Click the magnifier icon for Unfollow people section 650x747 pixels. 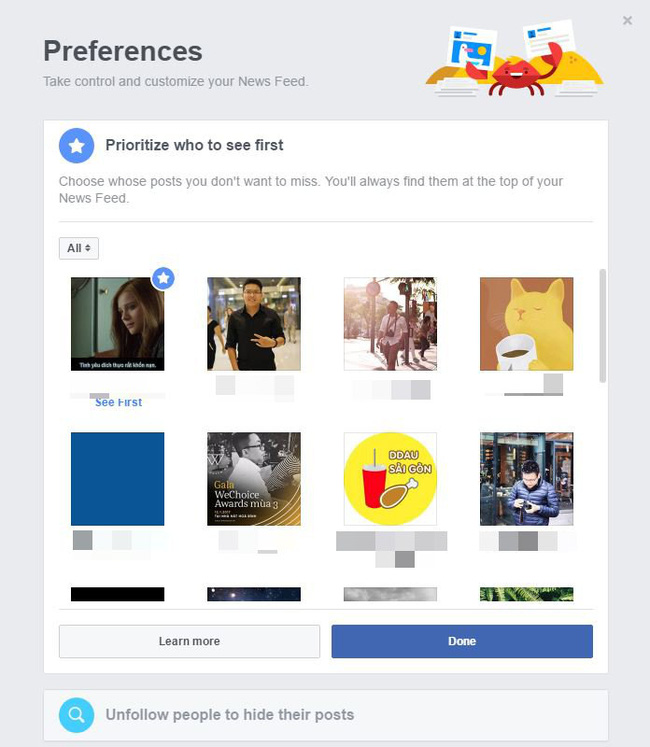click(x=76, y=715)
